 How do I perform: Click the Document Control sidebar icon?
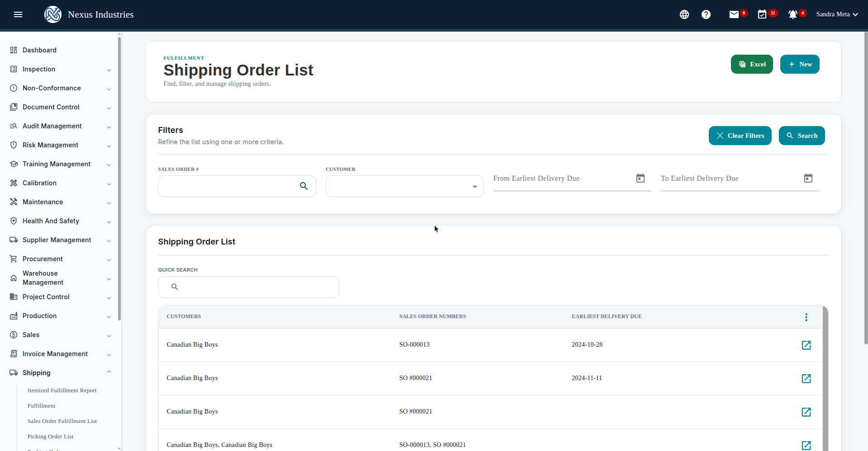click(x=14, y=107)
